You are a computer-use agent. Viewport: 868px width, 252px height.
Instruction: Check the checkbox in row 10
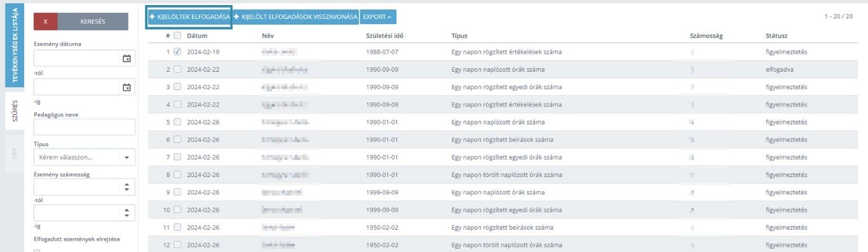[177, 209]
